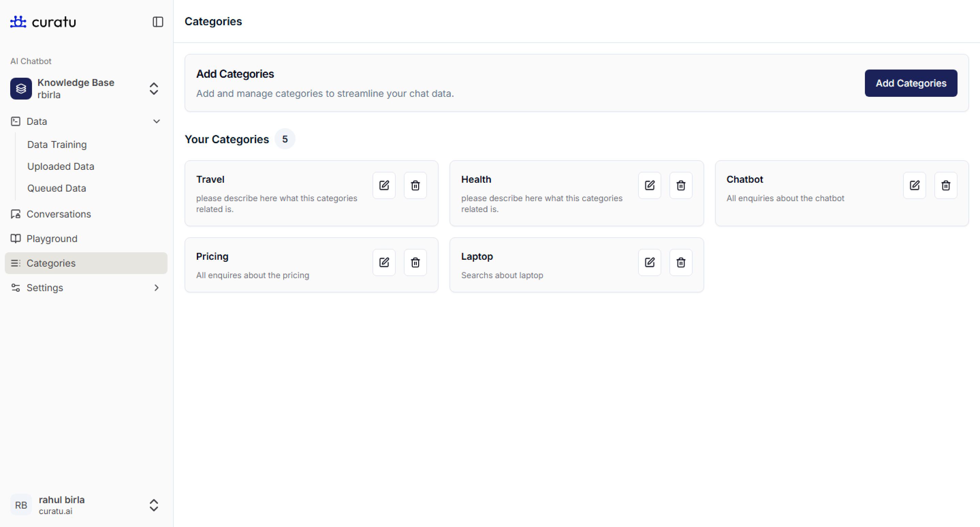Click edit icon on Pricing card
This screenshot has width=980, height=527.
click(384, 262)
